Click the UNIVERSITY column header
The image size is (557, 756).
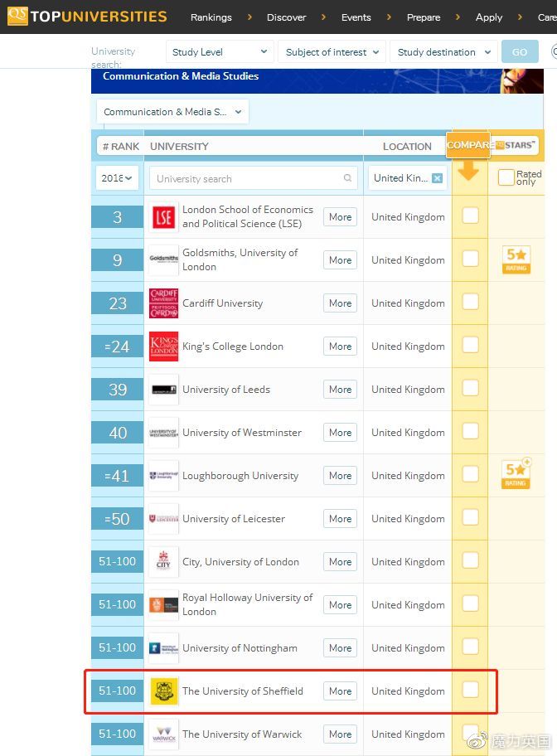(179, 146)
